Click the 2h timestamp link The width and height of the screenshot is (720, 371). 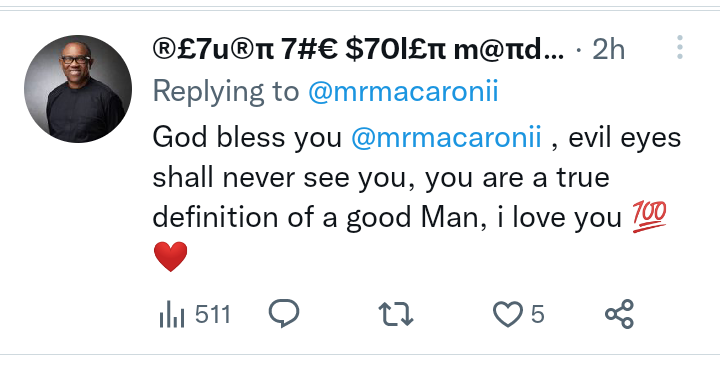click(608, 49)
